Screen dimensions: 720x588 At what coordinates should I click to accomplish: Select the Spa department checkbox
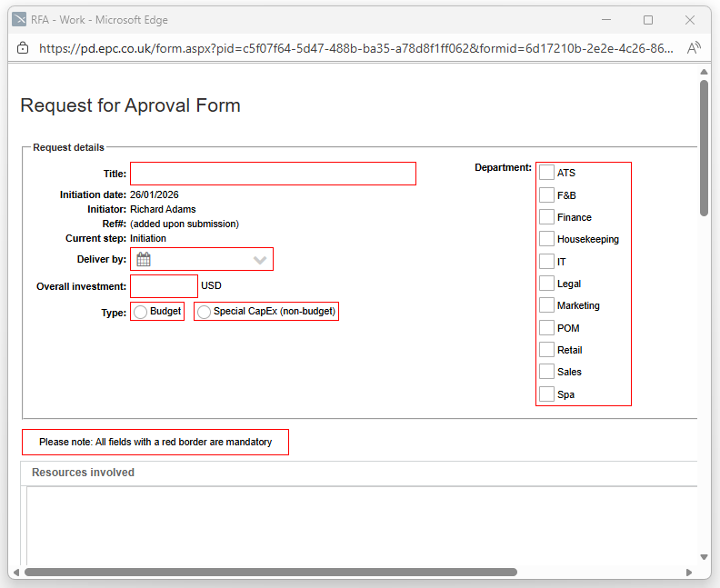[x=546, y=394]
